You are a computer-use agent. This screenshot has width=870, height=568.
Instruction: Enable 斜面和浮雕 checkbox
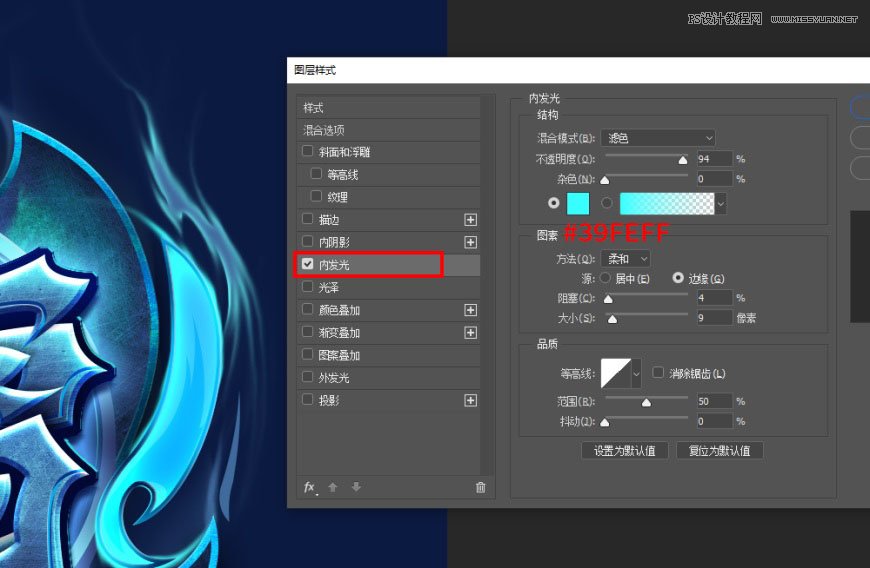coord(307,151)
